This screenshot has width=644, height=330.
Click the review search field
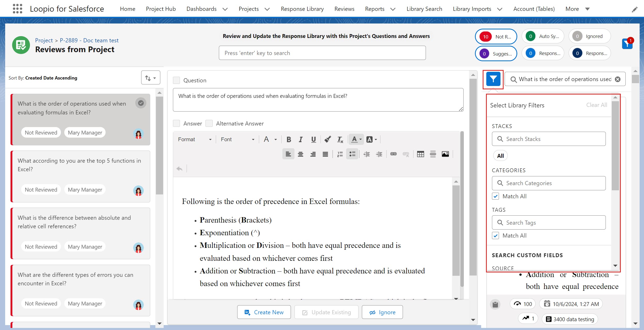322,53
